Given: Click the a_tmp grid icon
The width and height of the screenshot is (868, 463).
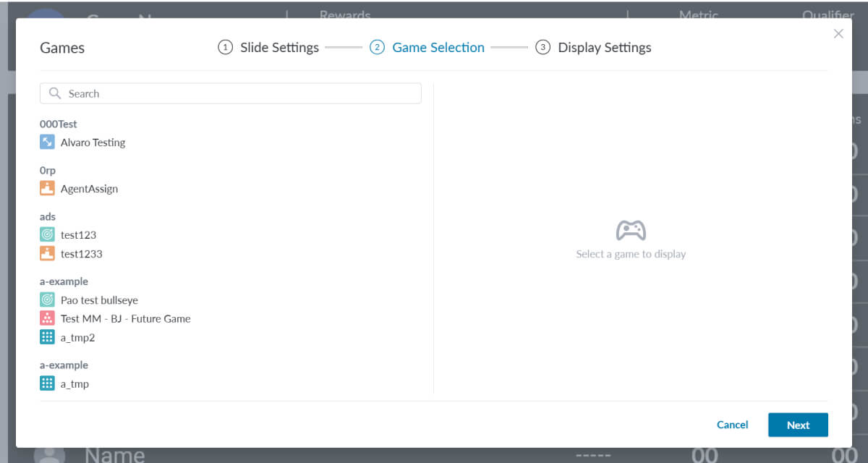Looking at the screenshot, I should (x=47, y=384).
